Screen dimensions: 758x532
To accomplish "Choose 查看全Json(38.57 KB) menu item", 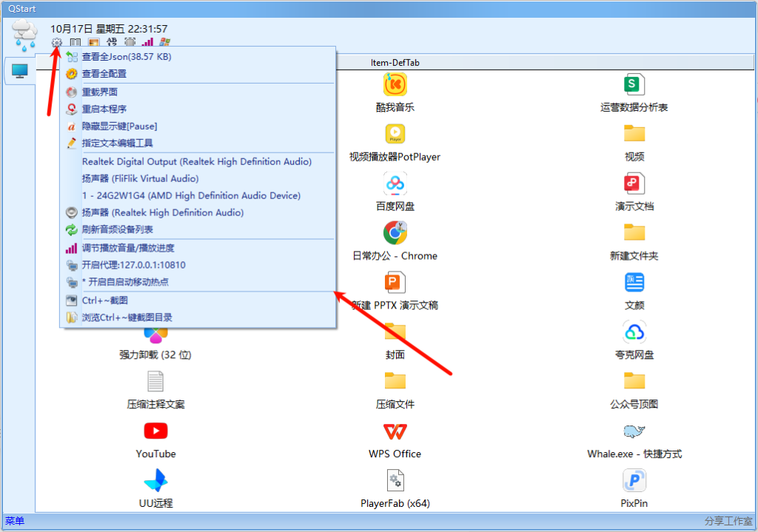I will point(127,56).
